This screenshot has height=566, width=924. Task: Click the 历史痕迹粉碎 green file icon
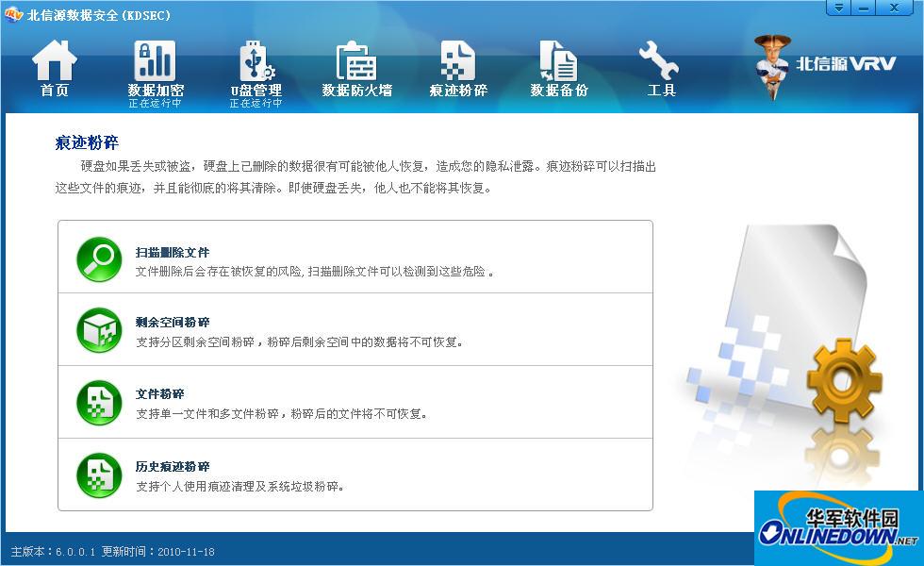[98, 474]
